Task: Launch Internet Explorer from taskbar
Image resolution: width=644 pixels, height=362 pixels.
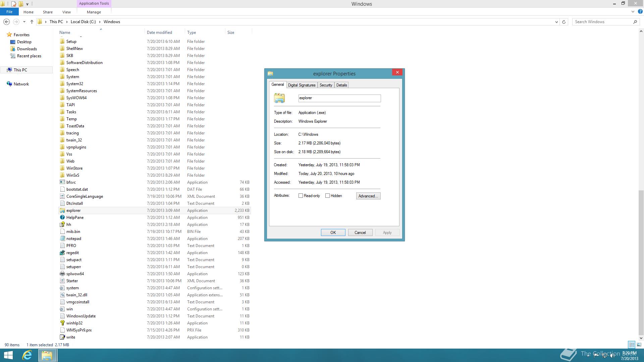Action: click(x=27, y=355)
